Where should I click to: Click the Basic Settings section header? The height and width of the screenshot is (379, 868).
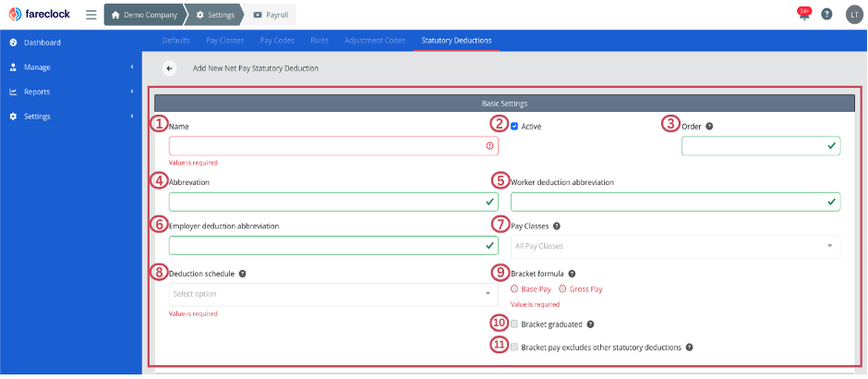(504, 103)
